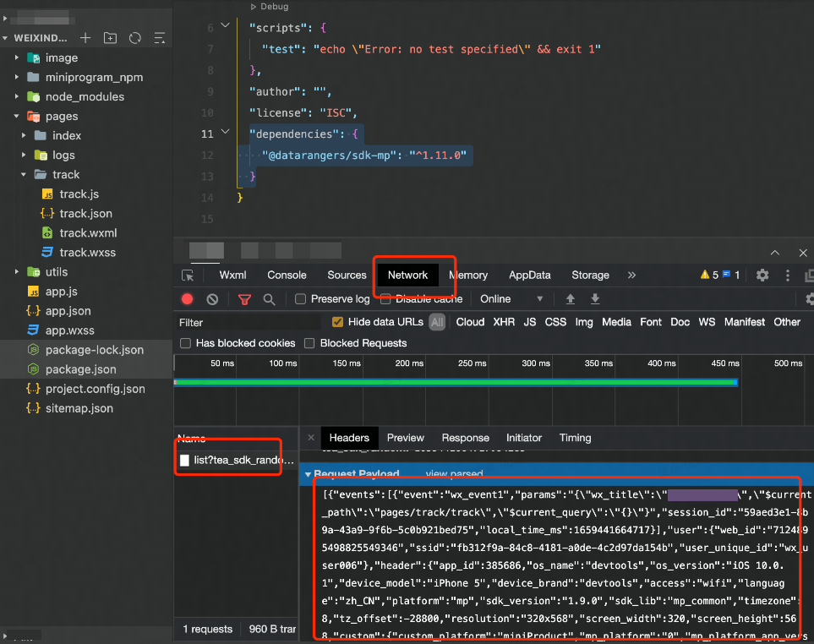This screenshot has height=644, width=814.
Task: Open the Storage tab
Action: click(590, 275)
